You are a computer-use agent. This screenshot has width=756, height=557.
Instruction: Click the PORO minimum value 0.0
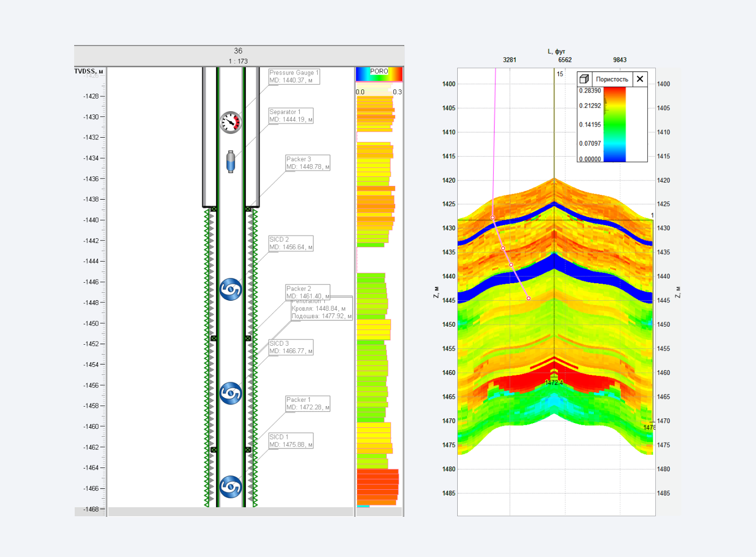click(x=360, y=92)
